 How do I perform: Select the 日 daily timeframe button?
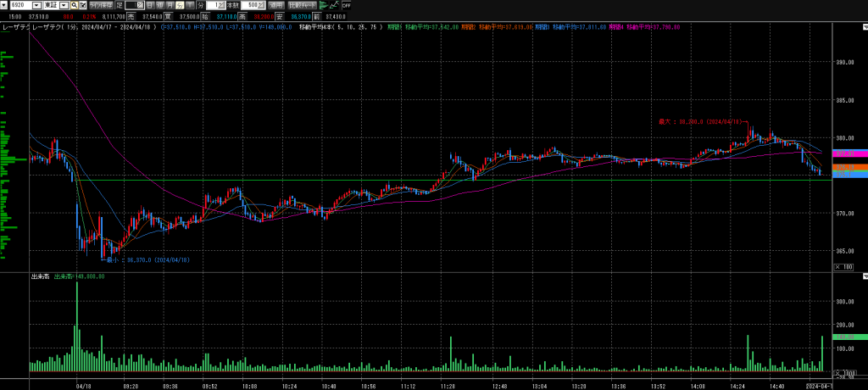tap(149, 5)
